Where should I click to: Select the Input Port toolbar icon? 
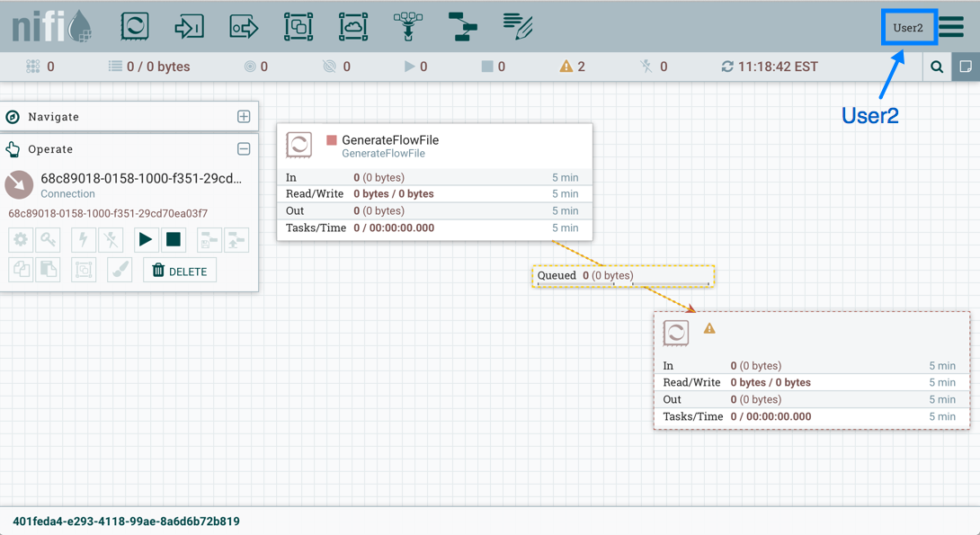(x=189, y=26)
